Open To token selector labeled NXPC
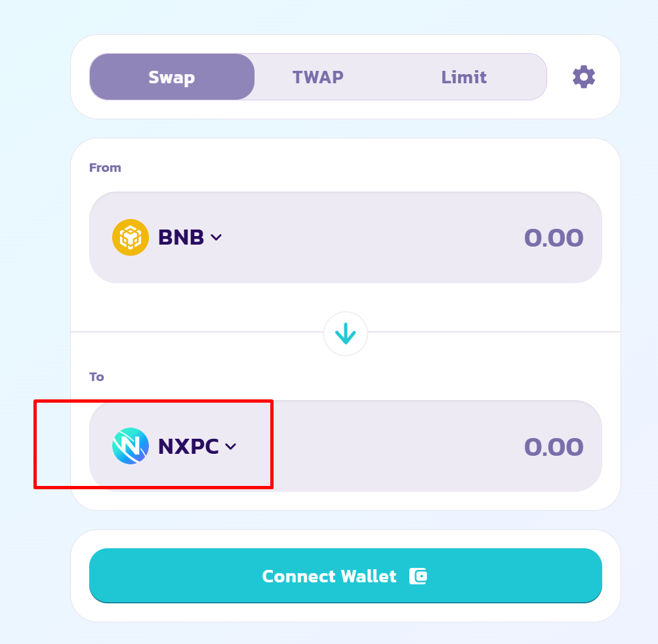Screen dimensions: 658x644 175,446
